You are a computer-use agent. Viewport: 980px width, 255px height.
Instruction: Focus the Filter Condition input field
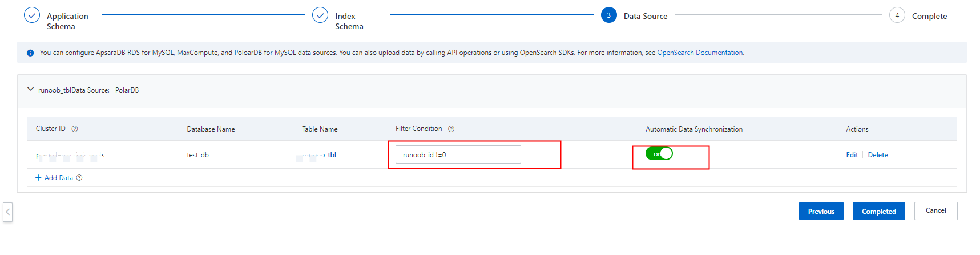coord(458,154)
